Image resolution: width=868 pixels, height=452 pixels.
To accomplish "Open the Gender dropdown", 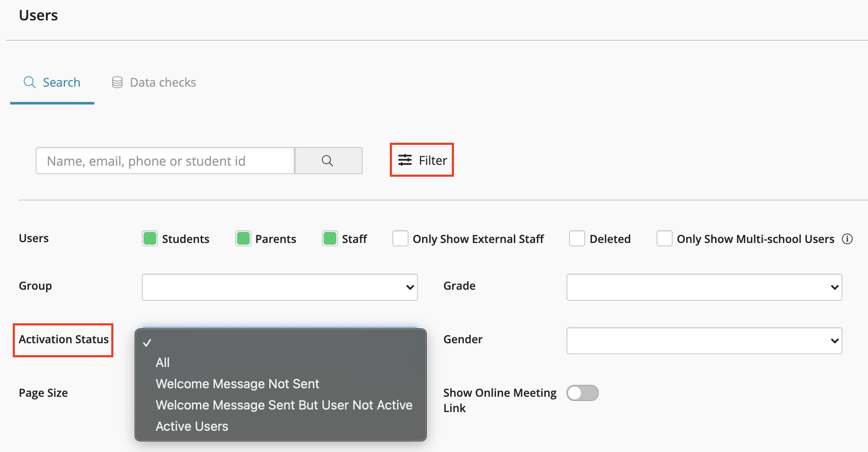I will coord(705,341).
